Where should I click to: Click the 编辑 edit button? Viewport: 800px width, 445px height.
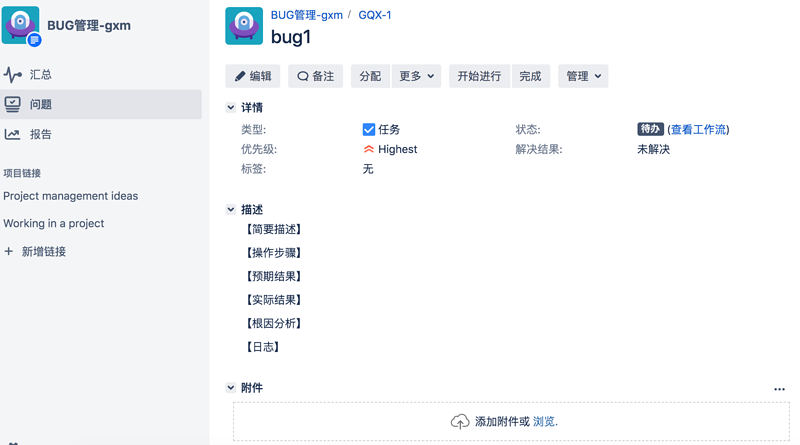click(x=253, y=76)
